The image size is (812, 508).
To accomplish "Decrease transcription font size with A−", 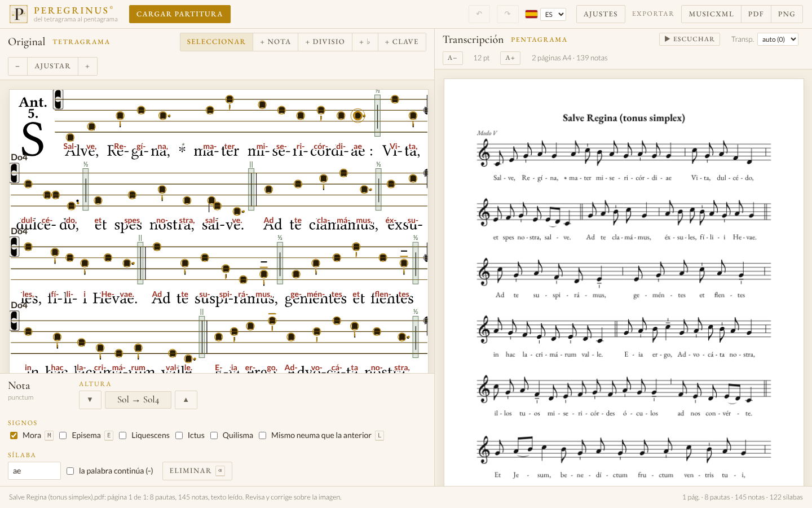I will tap(453, 58).
